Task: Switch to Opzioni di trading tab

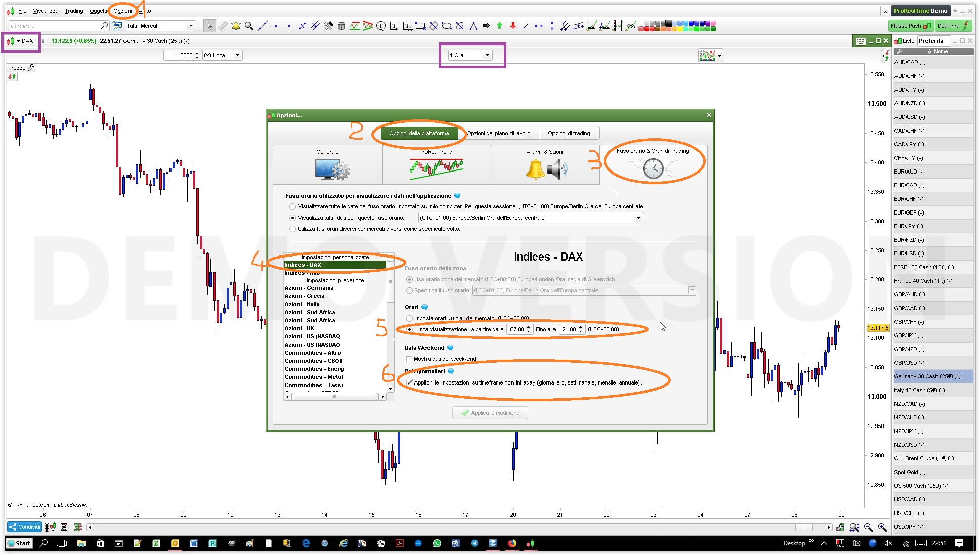Action: pos(569,133)
